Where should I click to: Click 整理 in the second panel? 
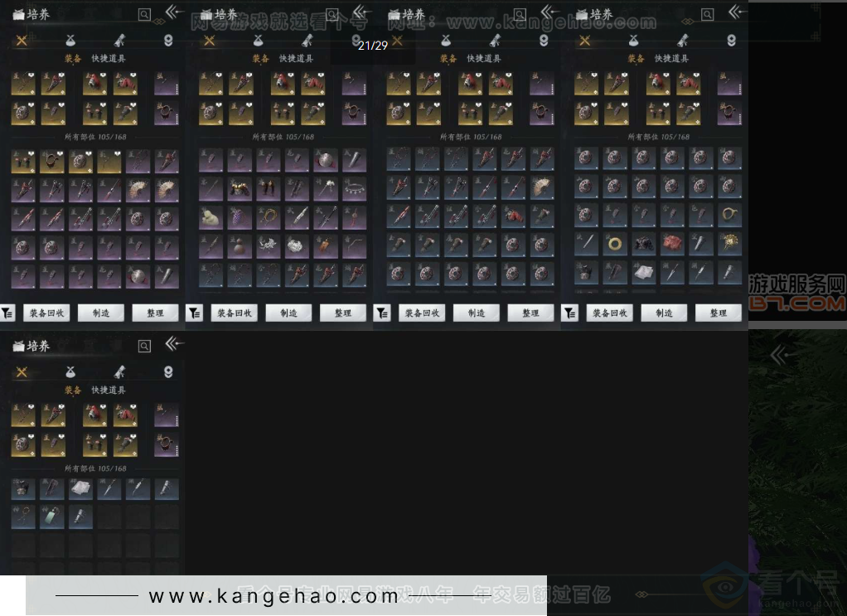[x=343, y=313]
